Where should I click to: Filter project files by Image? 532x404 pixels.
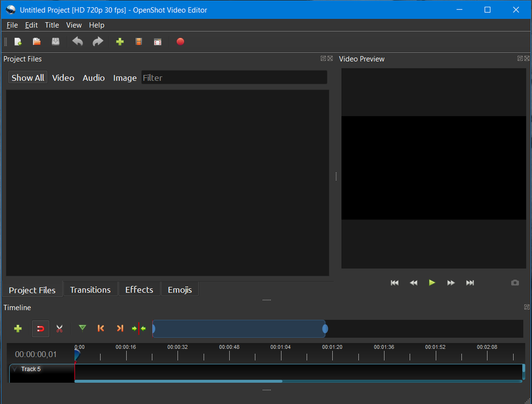125,78
